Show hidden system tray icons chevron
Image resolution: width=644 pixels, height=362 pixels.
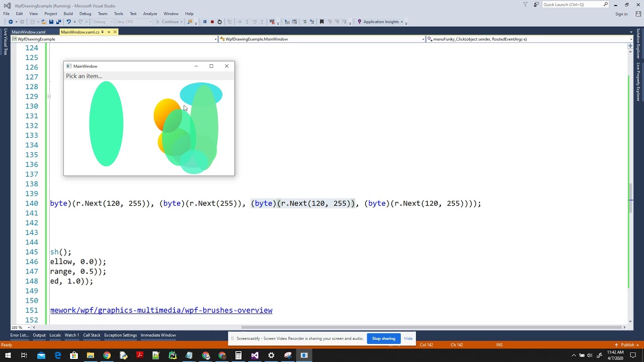[574, 355]
